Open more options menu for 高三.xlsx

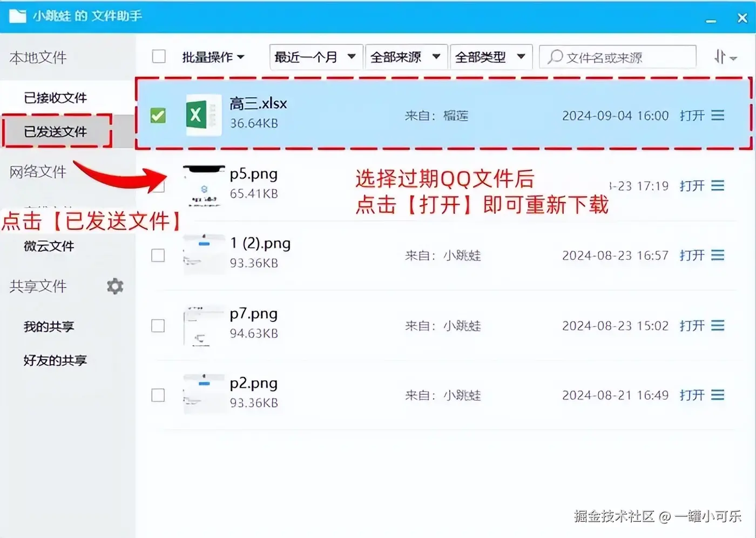tap(718, 115)
